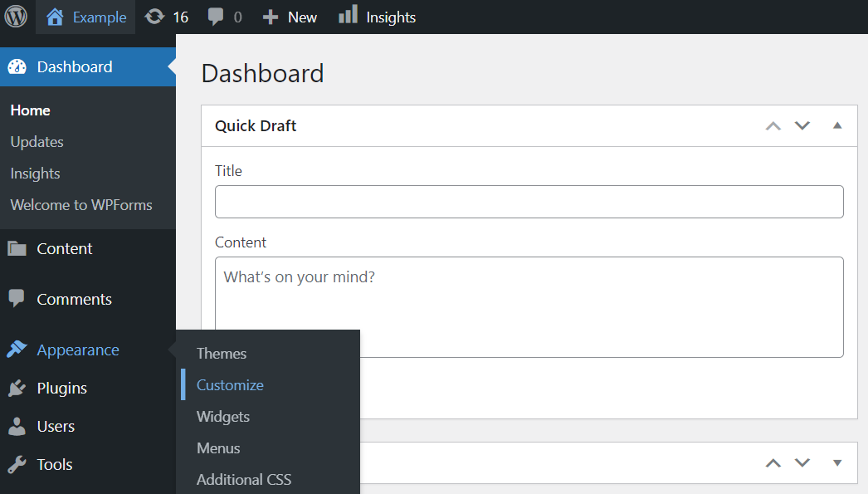Choose Additional CSS in the Appearance submenu
This screenshot has width=868, height=494.
pos(243,479)
